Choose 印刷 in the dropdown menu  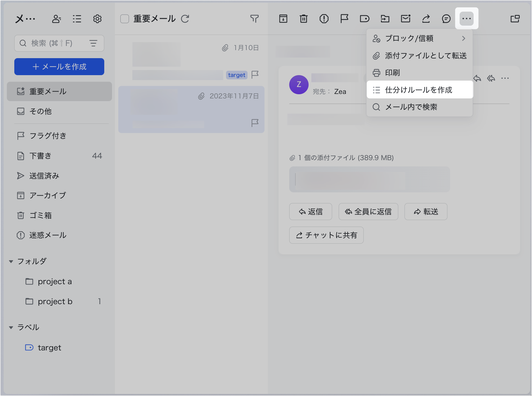tap(392, 73)
